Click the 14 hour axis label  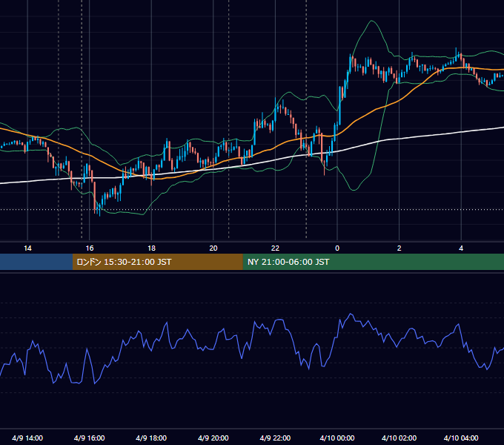27,248
